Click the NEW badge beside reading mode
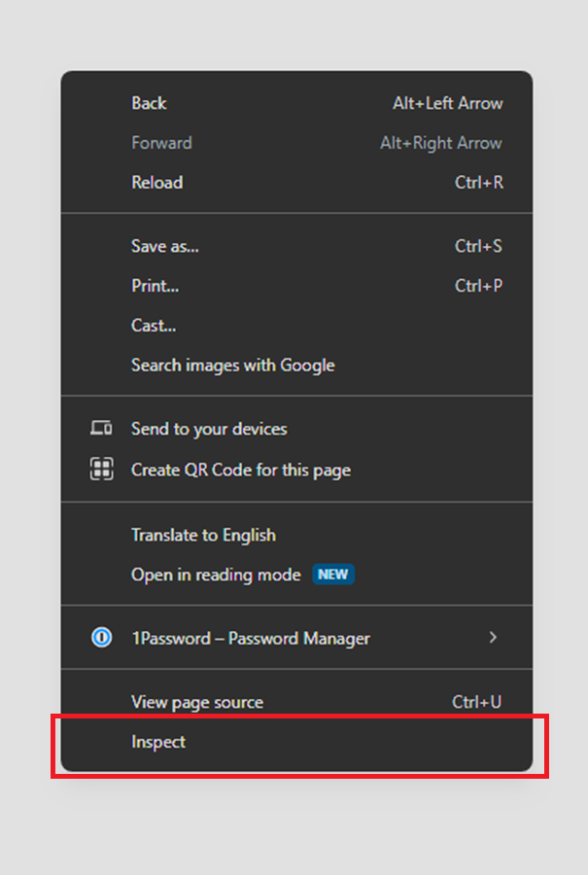The height and width of the screenshot is (875, 588). [x=333, y=575]
